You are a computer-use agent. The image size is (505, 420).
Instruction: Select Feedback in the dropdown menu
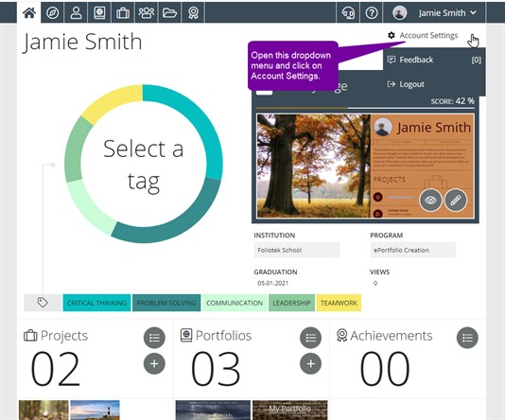(x=434, y=60)
